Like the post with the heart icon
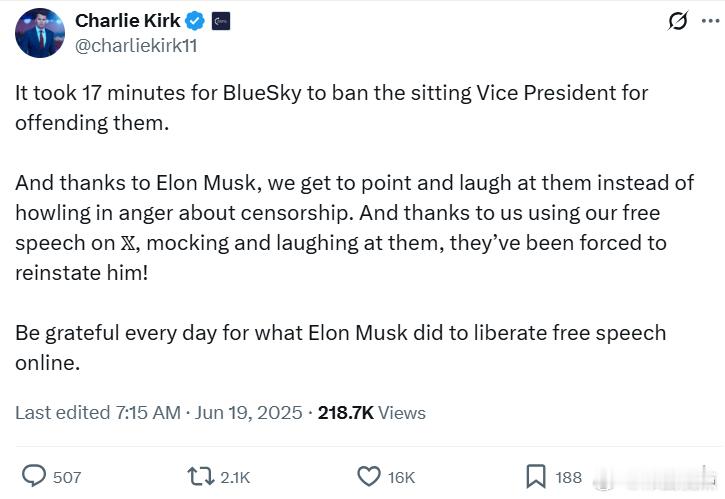 369,476
